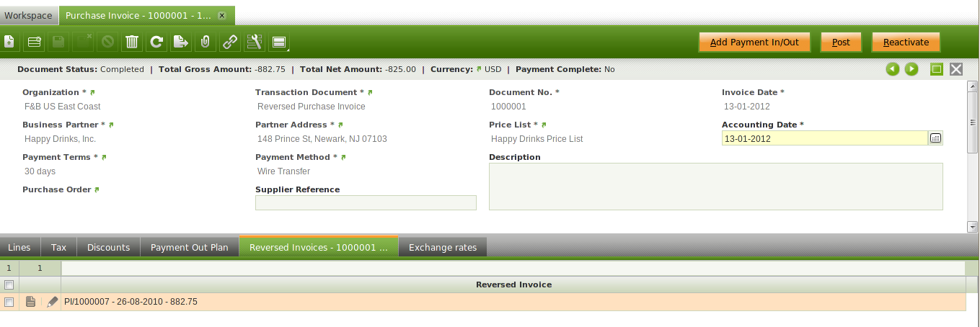
Task: Open the accounting date calendar picker
Action: [935, 138]
